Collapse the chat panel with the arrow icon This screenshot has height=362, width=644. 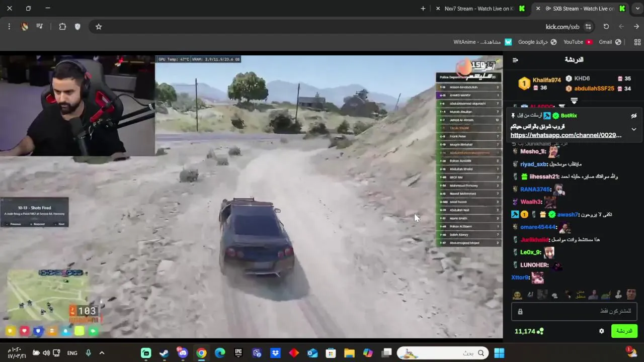coord(515,60)
